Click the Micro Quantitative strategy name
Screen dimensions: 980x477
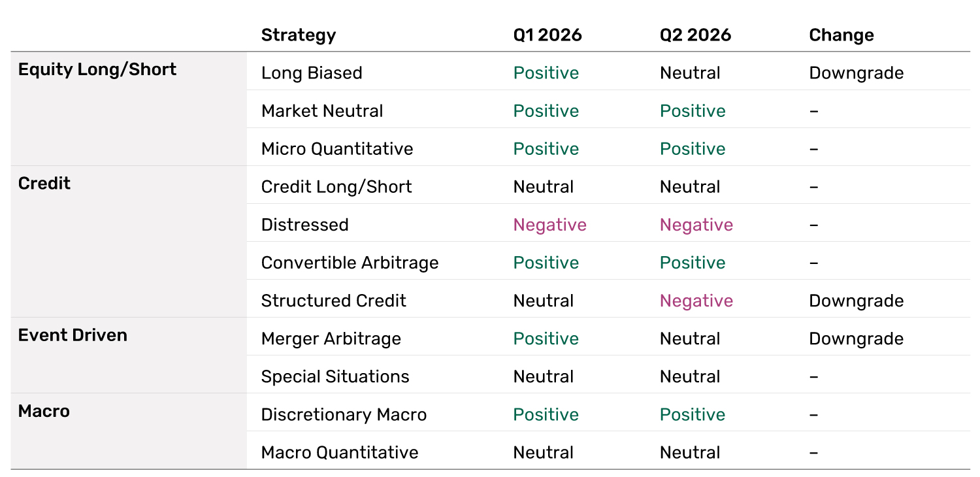(337, 149)
